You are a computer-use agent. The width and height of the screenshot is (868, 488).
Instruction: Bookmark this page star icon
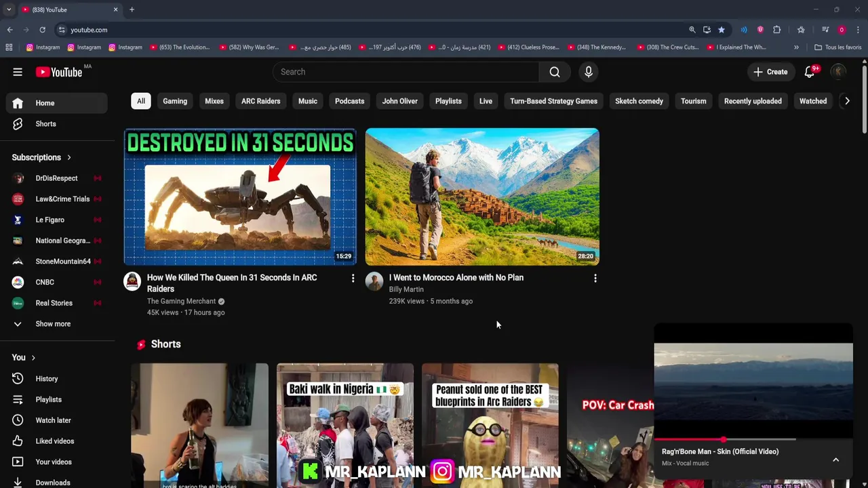click(722, 30)
